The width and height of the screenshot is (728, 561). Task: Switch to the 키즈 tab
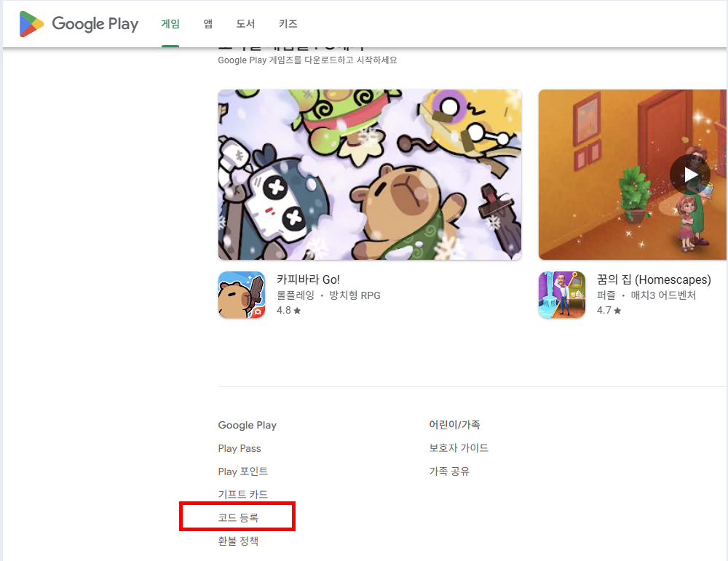288,24
